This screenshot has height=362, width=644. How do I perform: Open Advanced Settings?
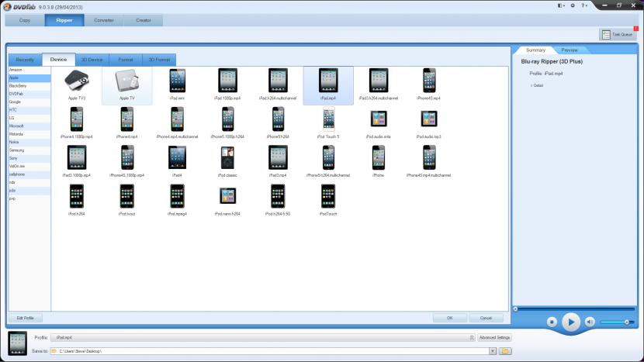[494, 337]
